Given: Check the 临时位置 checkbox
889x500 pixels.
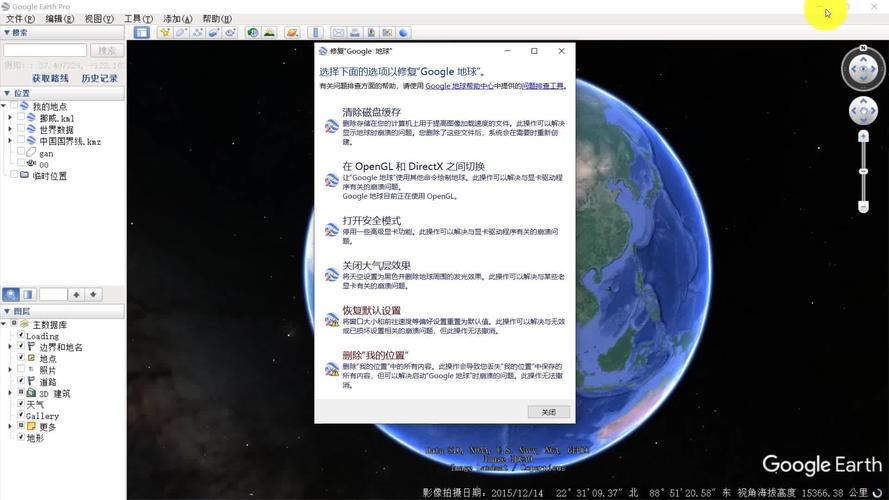Looking at the screenshot, I should point(14,175).
